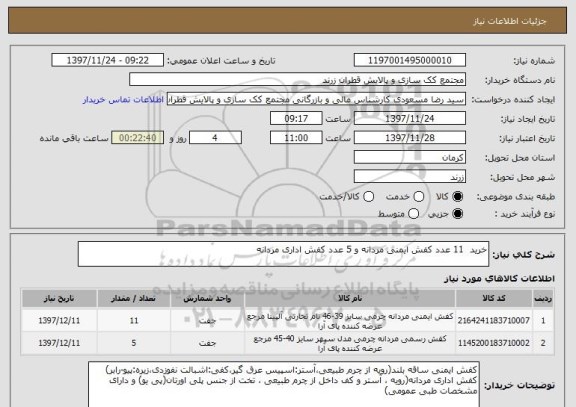Image resolution: width=576 pixels, height=407 pixels.
Task: Click the جفت unit in row 2
Action: [x=207, y=343]
